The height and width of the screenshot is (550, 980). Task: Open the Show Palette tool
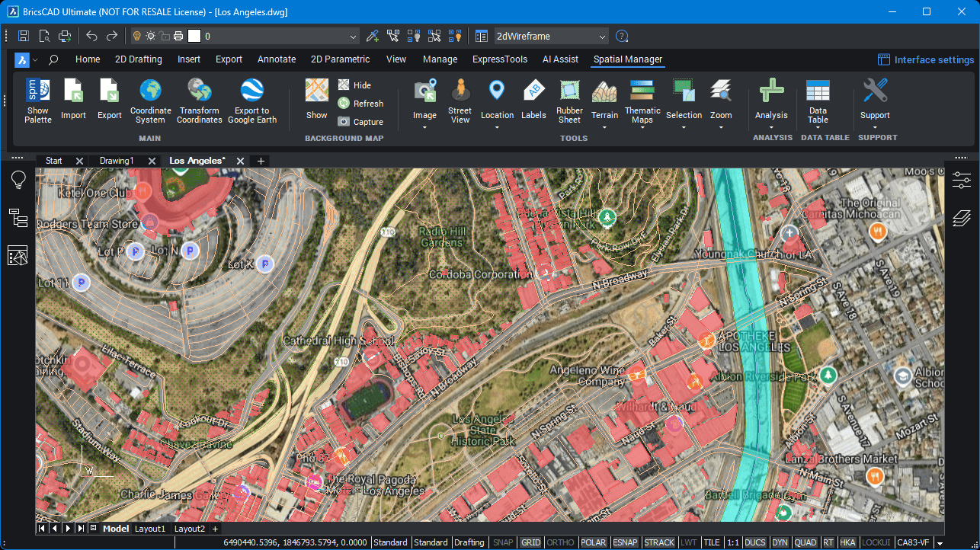coord(38,101)
